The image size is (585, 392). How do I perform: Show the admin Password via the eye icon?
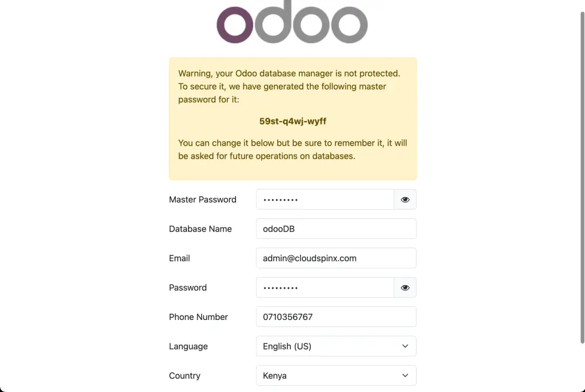pos(405,287)
